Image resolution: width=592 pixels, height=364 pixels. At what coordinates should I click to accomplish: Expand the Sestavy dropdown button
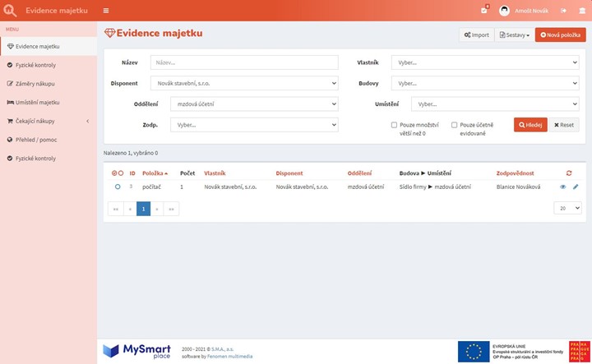pyautogui.click(x=514, y=35)
